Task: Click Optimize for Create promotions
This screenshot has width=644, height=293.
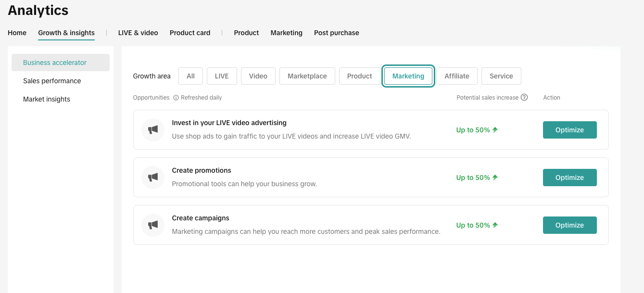Action: point(569,178)
